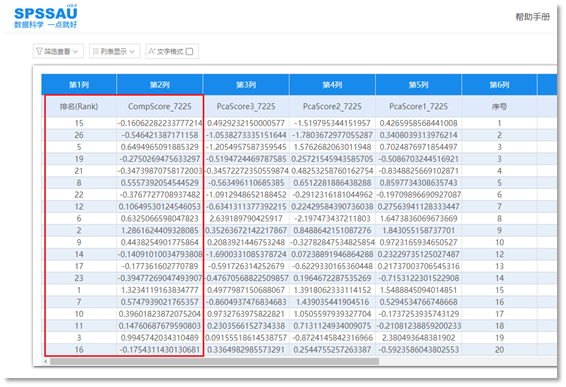Viewport: 566px width, 387px height.
Task: Select the 第2列 column header
Action: (160, 85)
